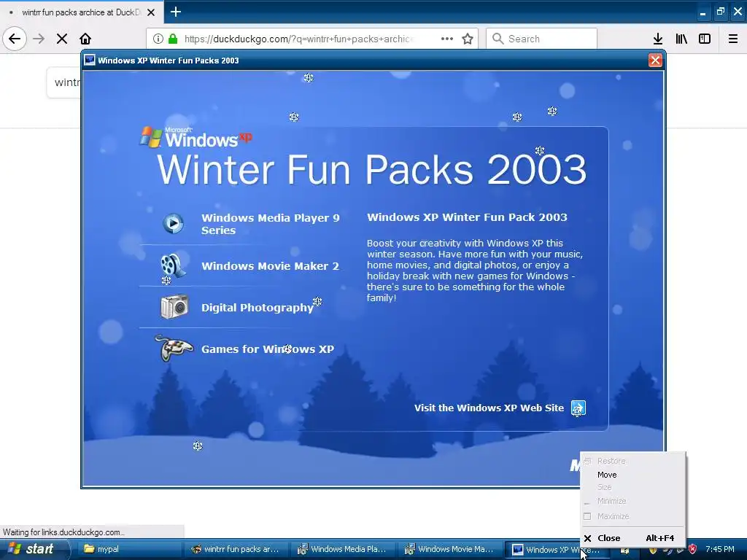The image size is (747, 560).
Task: Go back using the browser back arrow
Action: [x=15, y=39]
